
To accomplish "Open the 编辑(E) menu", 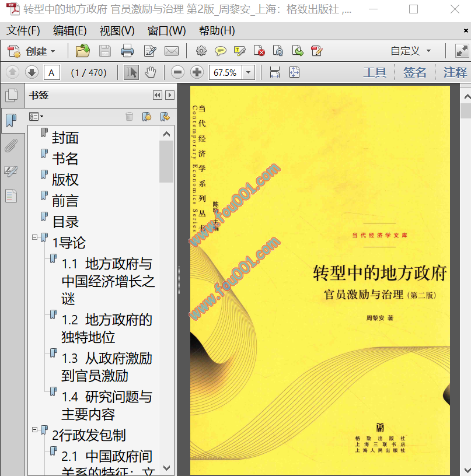I will 70,31.
